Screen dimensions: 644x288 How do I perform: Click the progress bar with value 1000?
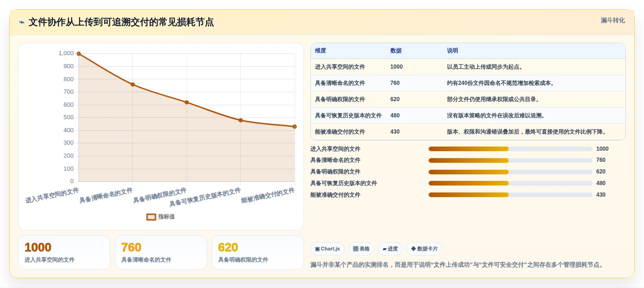click(511, 149)
